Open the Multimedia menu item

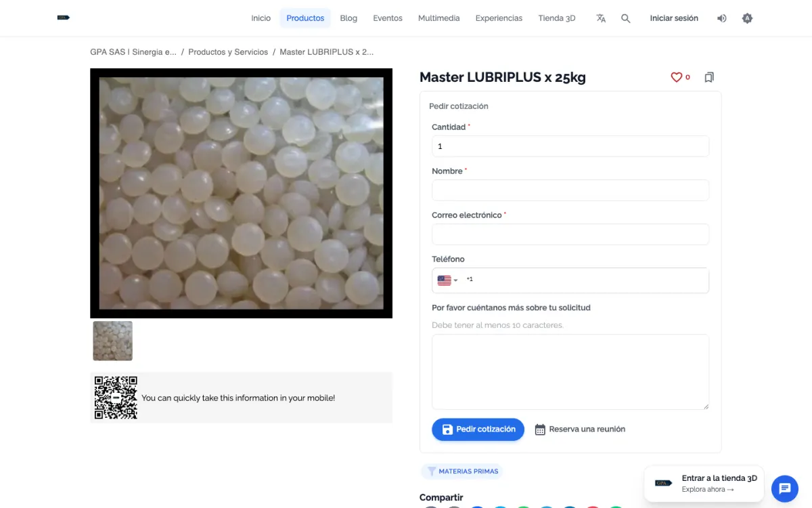pos(439,18)
